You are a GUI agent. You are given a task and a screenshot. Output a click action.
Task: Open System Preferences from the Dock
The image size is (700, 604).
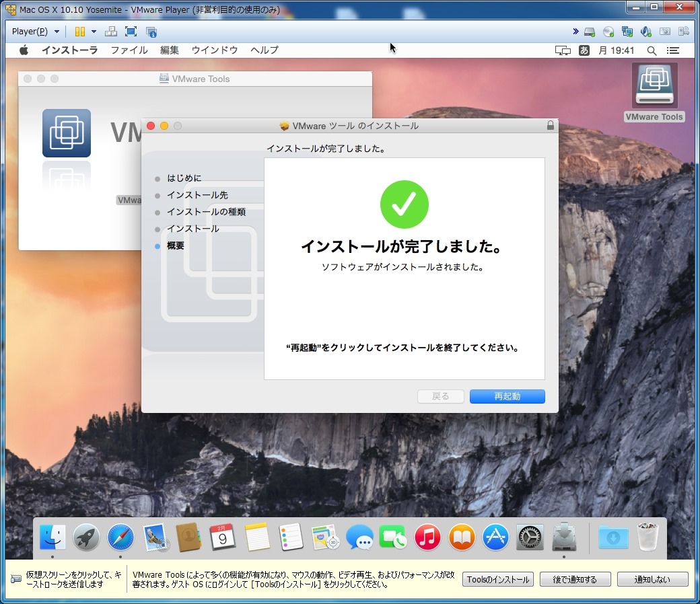530,537
